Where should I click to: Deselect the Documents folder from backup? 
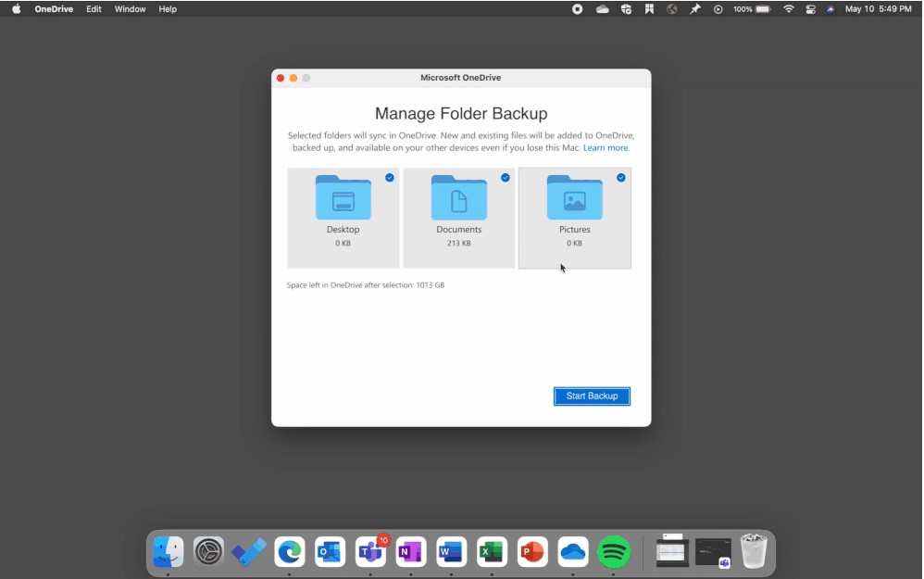pyautogui.click(x=506, y=178)
